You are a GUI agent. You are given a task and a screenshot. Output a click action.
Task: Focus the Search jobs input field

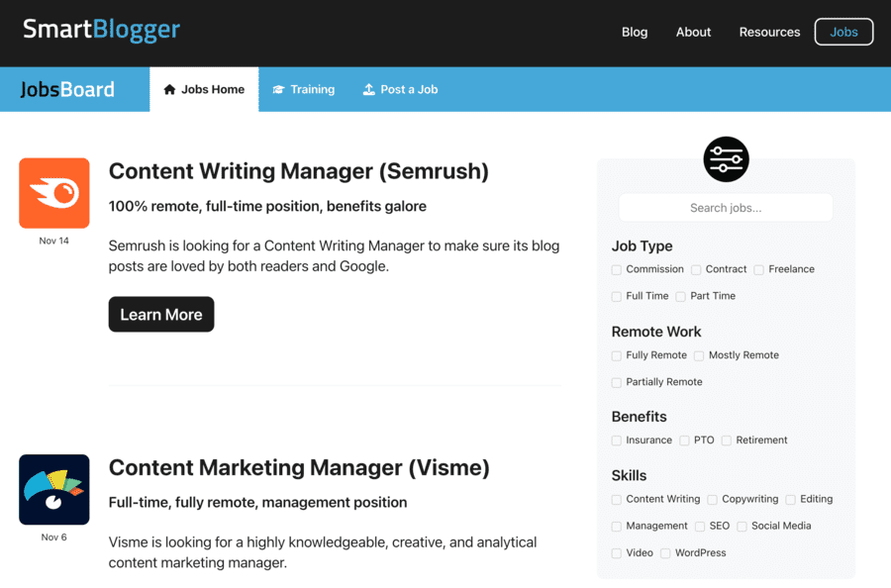(726, 208)
